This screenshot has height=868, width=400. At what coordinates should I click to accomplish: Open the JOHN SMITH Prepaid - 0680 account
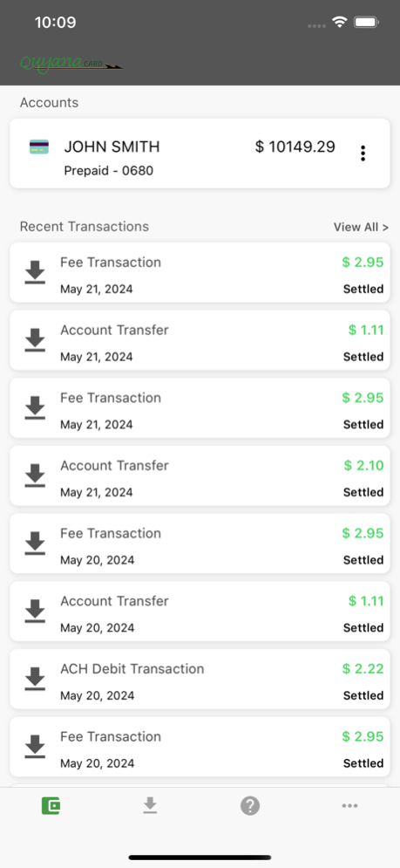click(200, 154)
